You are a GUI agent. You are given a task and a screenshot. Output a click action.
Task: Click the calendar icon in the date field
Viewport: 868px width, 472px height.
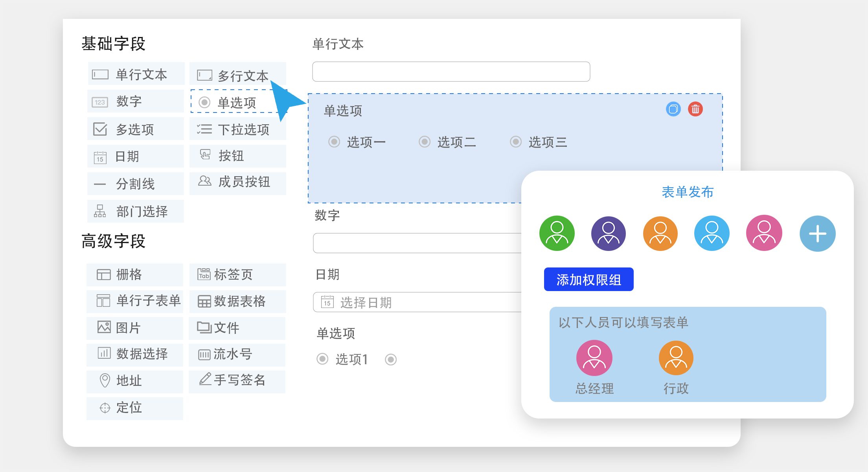[x=327, y=302]
